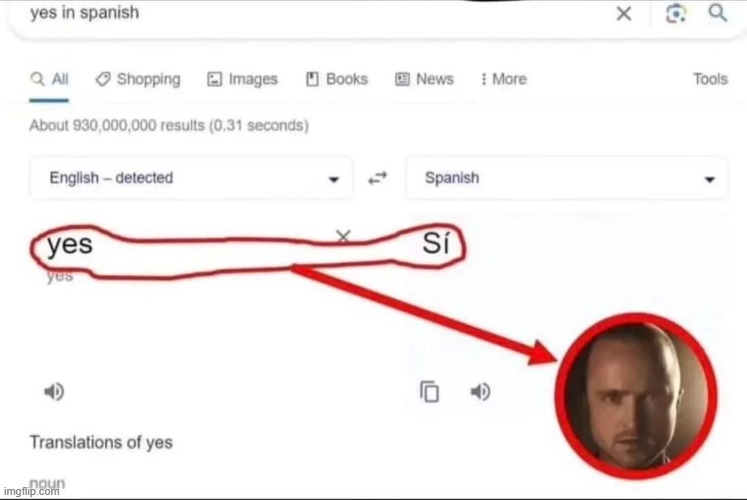Open the Books results tab
Image resolution: width=747 pixels, height=500 pixels.
(x=337, y=79)
